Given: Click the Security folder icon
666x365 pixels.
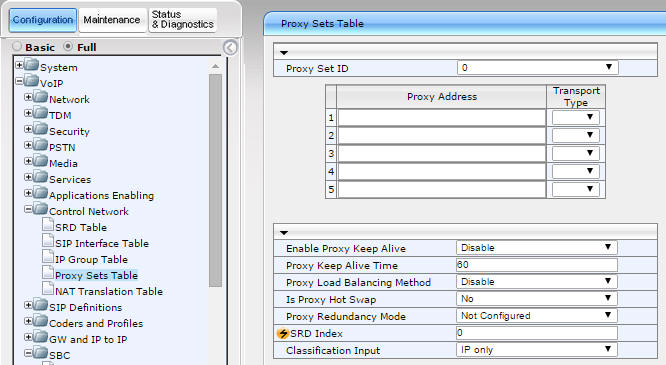Looking at the screenshot, I should pos(40,128).
